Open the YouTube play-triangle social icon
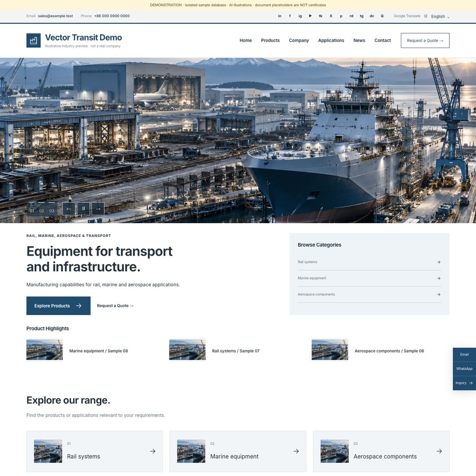Viewport: 476px width, 476px height. 310,16
